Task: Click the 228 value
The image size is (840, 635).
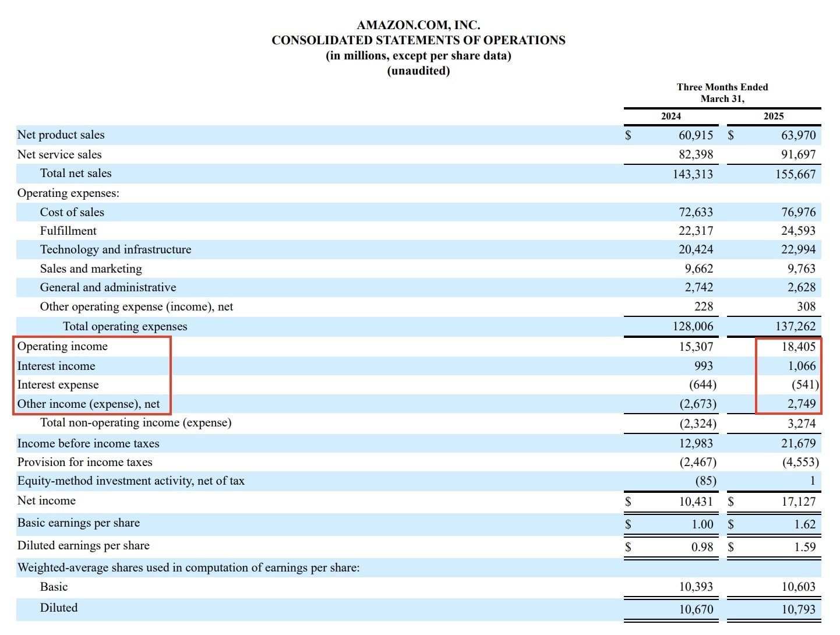Action: pyautogui.click(x=704, y=306)
